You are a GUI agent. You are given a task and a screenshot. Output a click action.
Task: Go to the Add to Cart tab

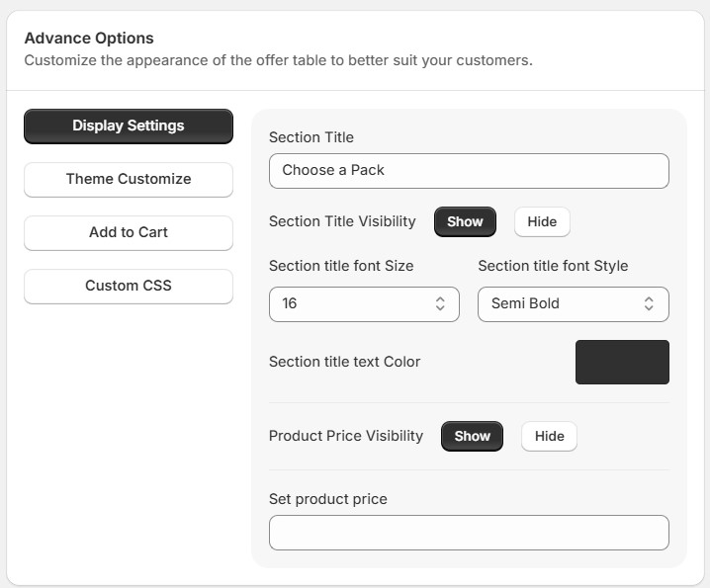tap(129, 232)
